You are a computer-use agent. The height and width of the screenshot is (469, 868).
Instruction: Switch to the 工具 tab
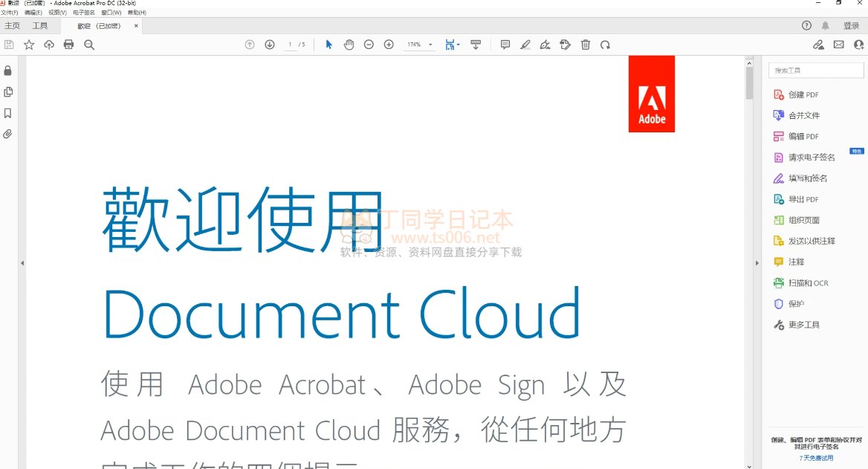[40, 26]
